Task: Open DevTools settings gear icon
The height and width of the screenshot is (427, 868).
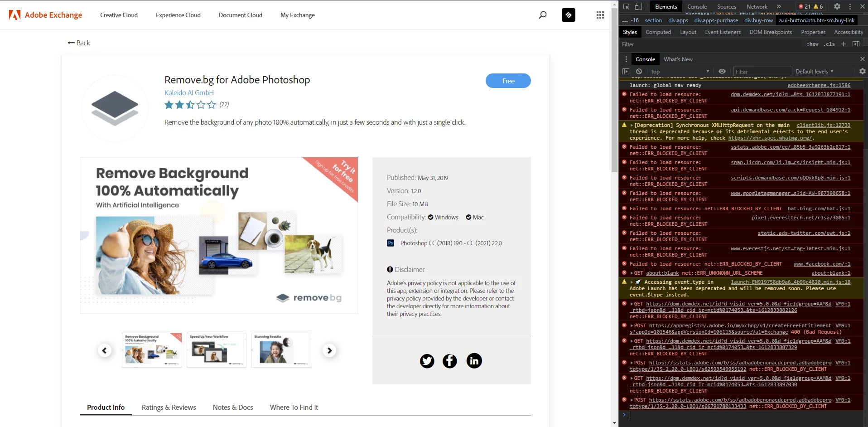Action: coord(837,6)
